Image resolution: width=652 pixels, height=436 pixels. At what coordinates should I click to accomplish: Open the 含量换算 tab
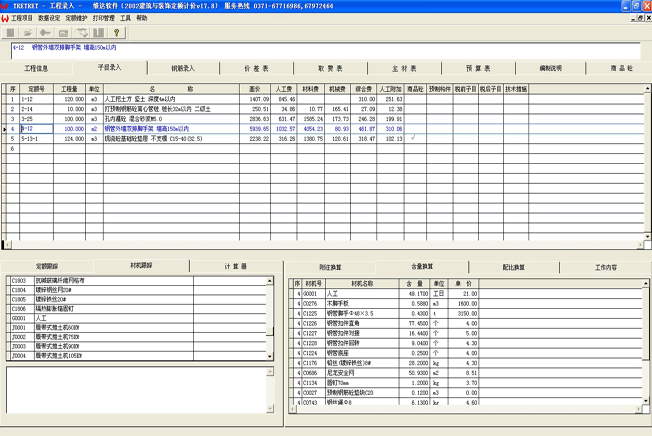pyautogui.click(x=422, y=266)
